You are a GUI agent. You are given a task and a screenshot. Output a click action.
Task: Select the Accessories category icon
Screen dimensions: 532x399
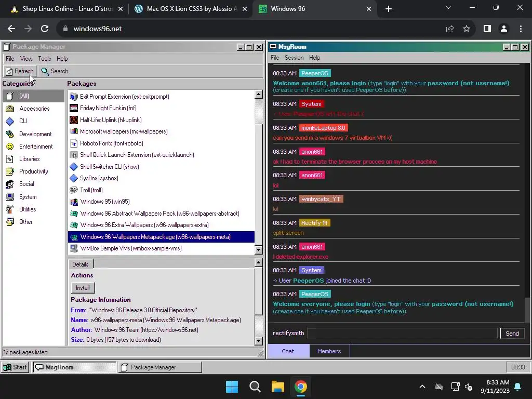click(10, 109)
